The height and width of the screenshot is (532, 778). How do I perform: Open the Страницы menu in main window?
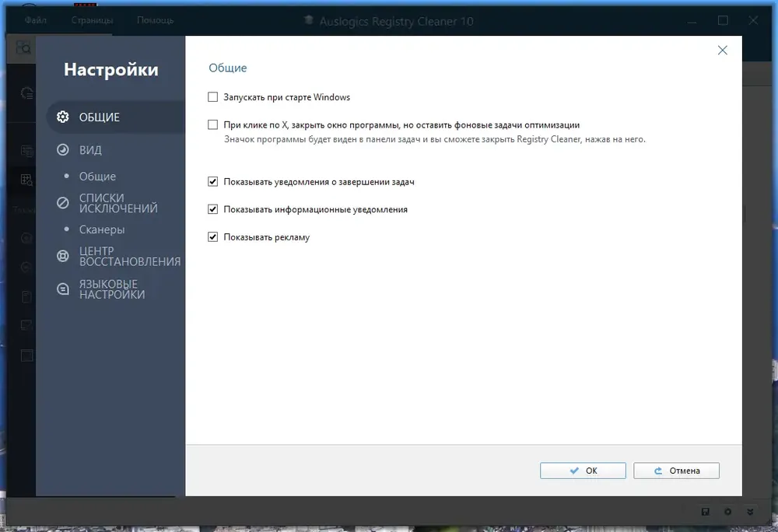click(x=92, y=20)
